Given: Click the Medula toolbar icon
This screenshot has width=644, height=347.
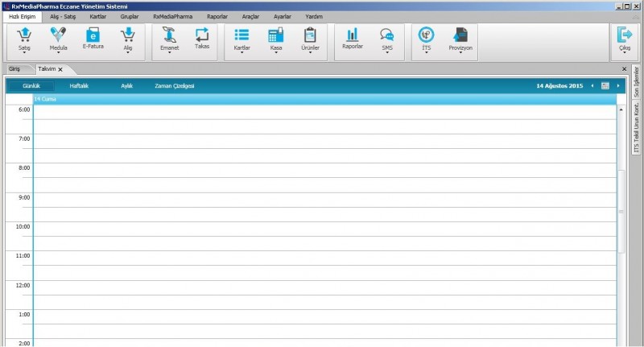Looking at the screenshot, I should (58, 35).
